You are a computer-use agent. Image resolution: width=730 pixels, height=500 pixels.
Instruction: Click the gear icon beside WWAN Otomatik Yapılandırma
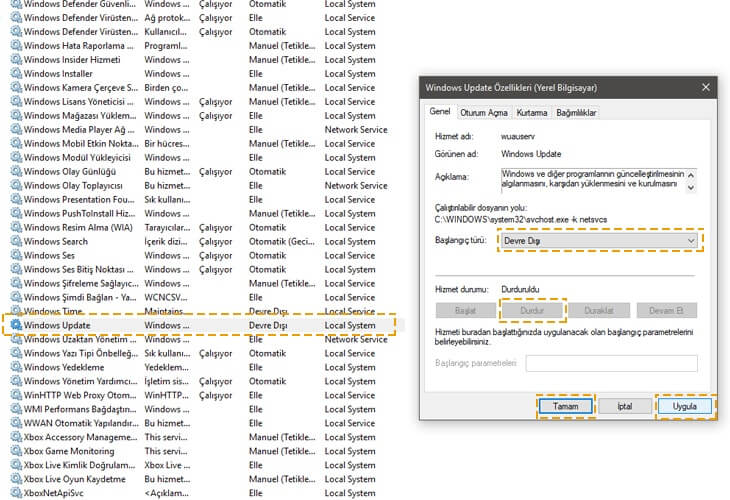click(x=16, y=423)
